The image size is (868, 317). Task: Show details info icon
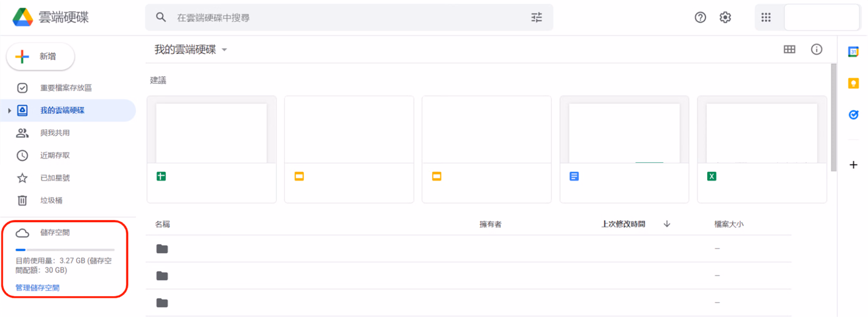pyautogui.click(x=816, y=49)
